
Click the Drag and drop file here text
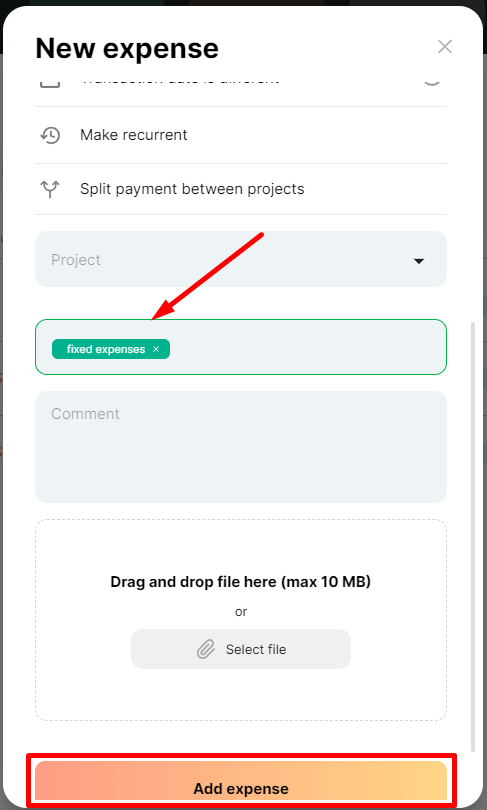(x=241, y=582)
